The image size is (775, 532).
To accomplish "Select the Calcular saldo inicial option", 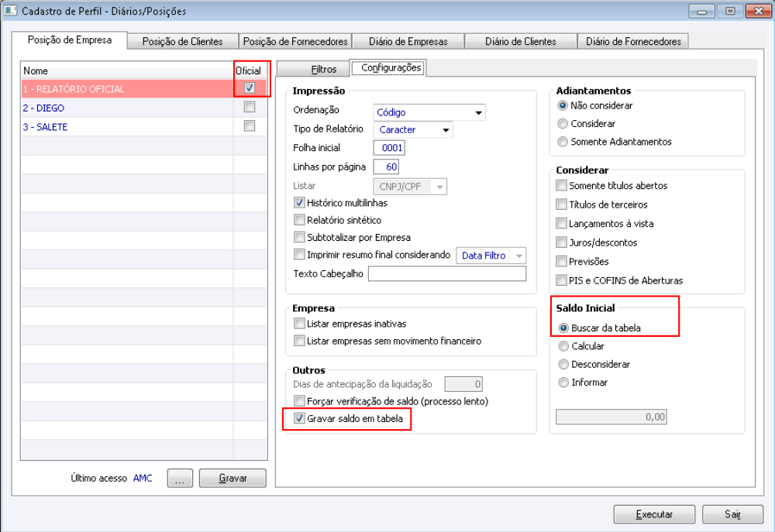I will (x=563, y=346).
